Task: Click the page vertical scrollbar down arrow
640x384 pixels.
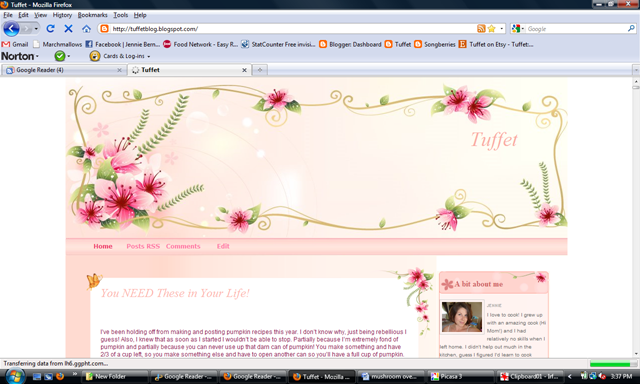Action: tap(636, 354)
